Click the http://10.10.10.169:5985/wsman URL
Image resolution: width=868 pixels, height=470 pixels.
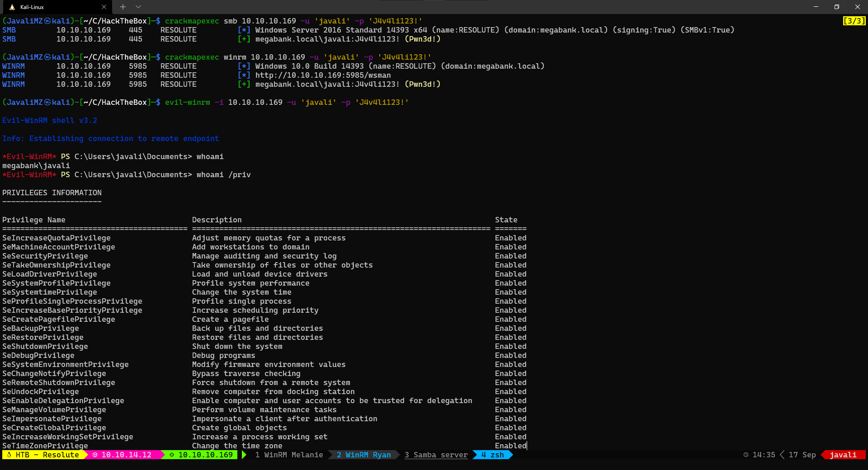tap(323, 75)
